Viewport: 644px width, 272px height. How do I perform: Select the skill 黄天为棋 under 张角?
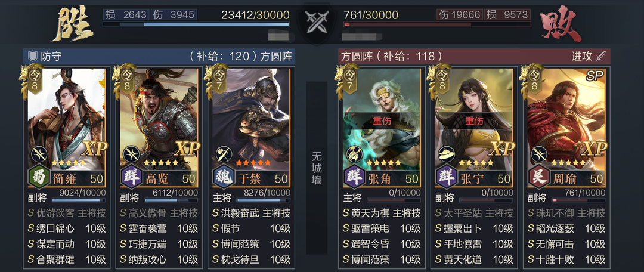pyautogui.click(x=366, y=213)
